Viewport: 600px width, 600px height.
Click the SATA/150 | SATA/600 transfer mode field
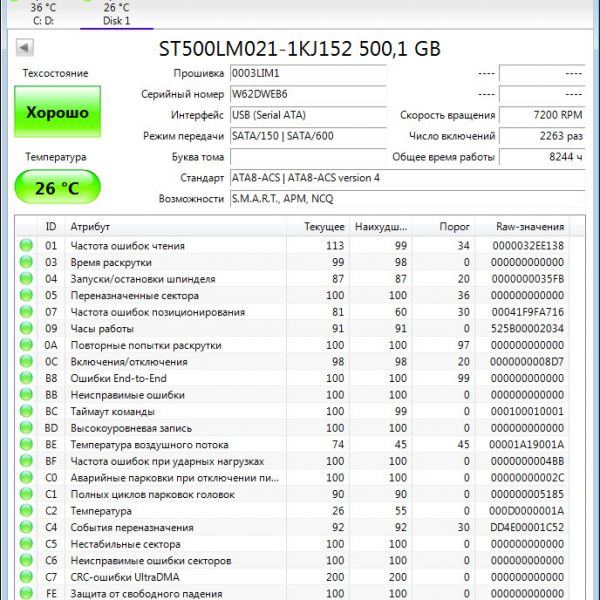308,136
